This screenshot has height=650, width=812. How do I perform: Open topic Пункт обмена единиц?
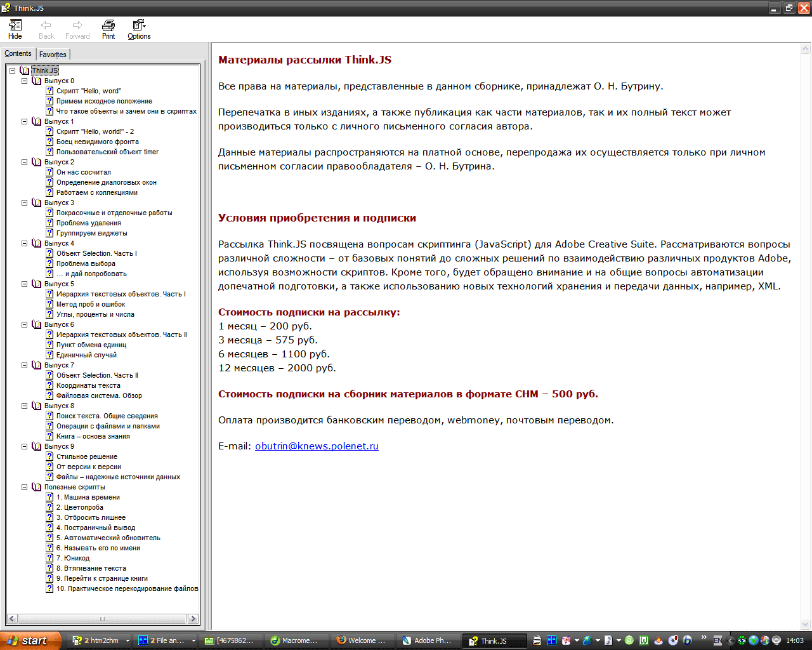(x=91, y=345)
